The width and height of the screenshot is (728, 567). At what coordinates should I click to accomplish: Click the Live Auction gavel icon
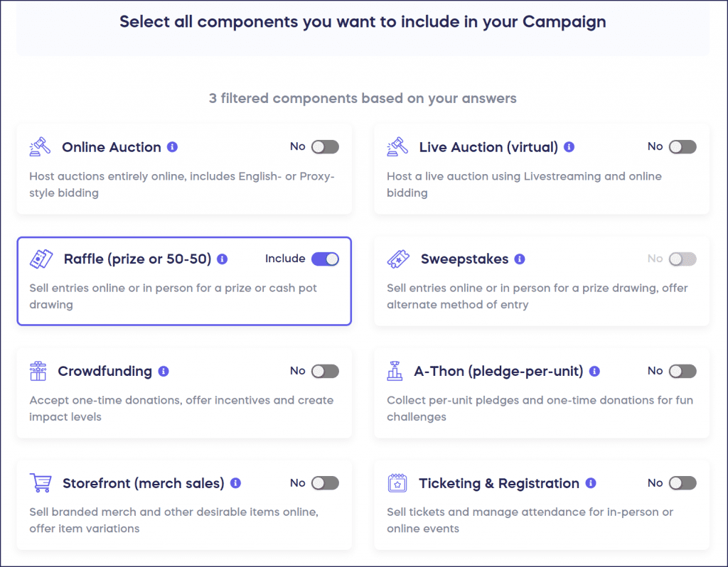pyautogui.click(x=398, y=147)
